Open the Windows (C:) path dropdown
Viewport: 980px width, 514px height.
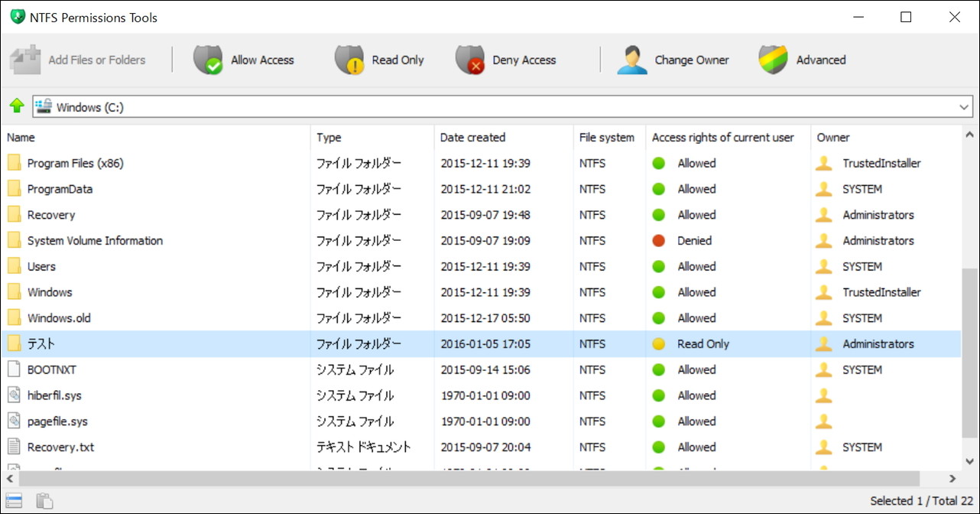[x=964, y=106]
